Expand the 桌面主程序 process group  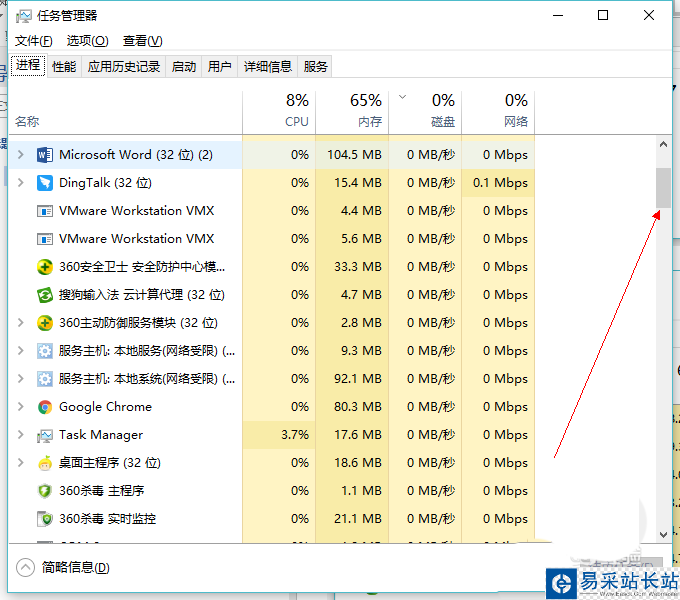pos(20,463)
